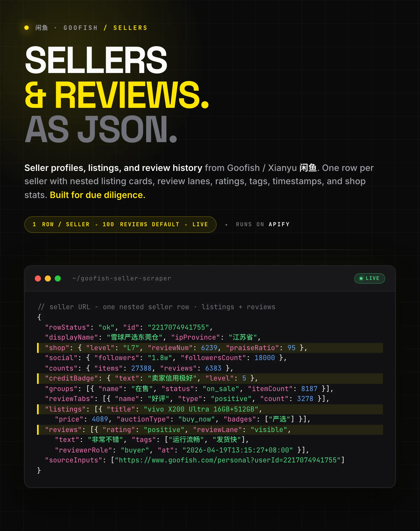Click 'Built for due diligence.' yellow text
This screenshot has width=420, height=531.
[98, 195]
